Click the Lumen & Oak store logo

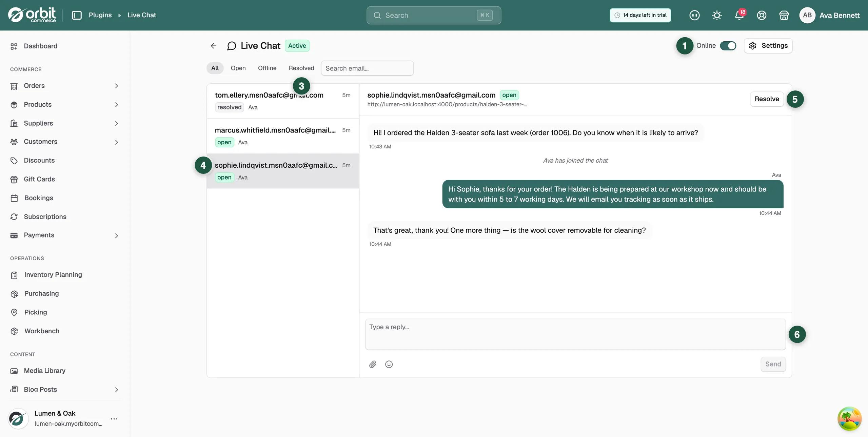18,419
